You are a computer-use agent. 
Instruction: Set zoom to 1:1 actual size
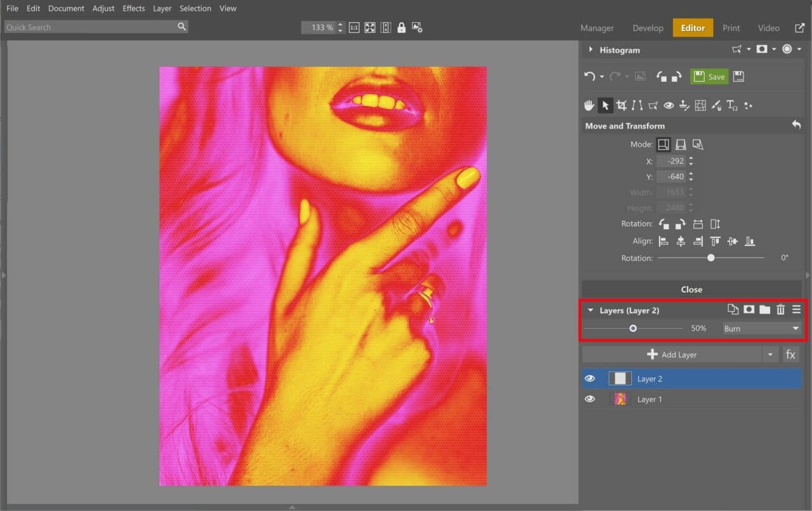coord(353,27)
